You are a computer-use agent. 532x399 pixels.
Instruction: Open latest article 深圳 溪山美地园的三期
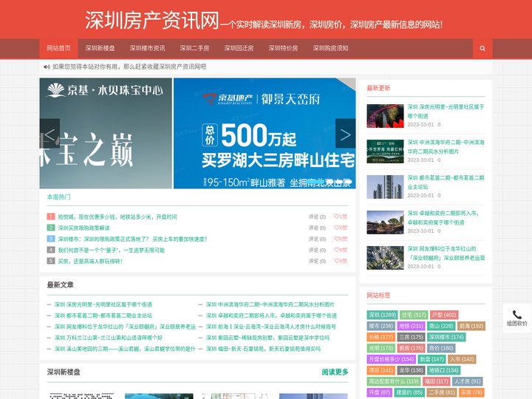(x=125, y=349)
